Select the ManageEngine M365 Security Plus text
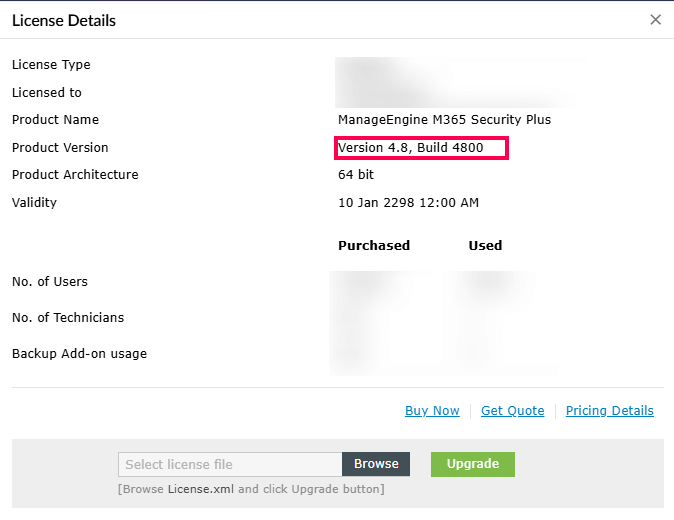 tap(444, 120)
